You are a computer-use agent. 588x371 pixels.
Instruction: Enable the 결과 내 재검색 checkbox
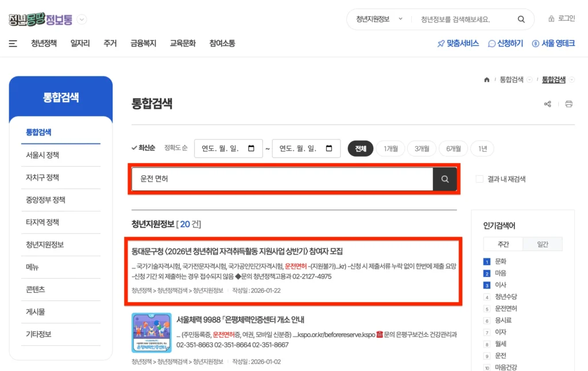click(479, 179)
